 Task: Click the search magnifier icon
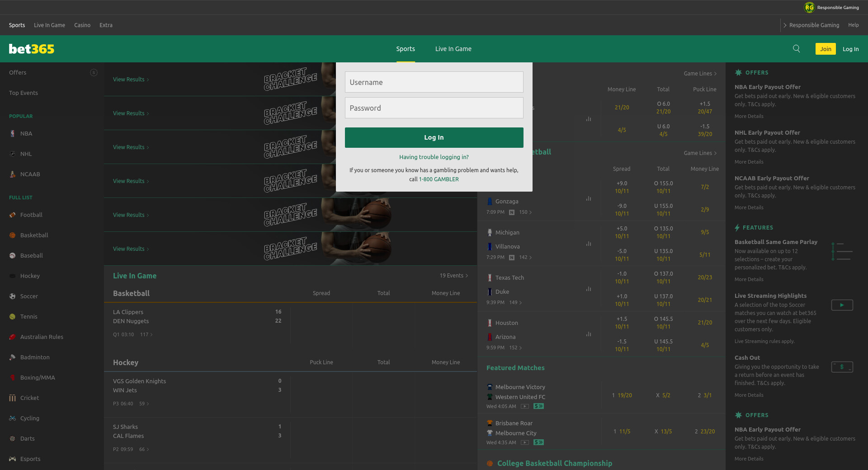pos(796,49)
